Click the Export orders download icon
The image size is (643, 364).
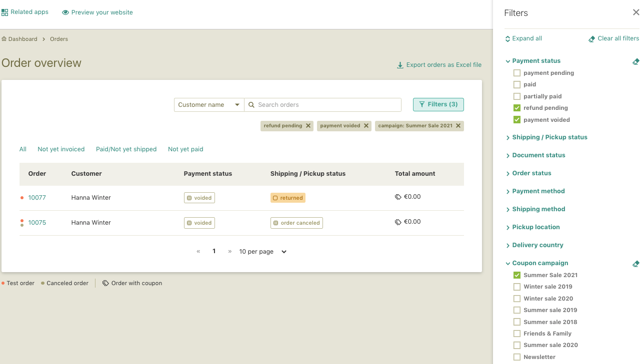[400, 65]
